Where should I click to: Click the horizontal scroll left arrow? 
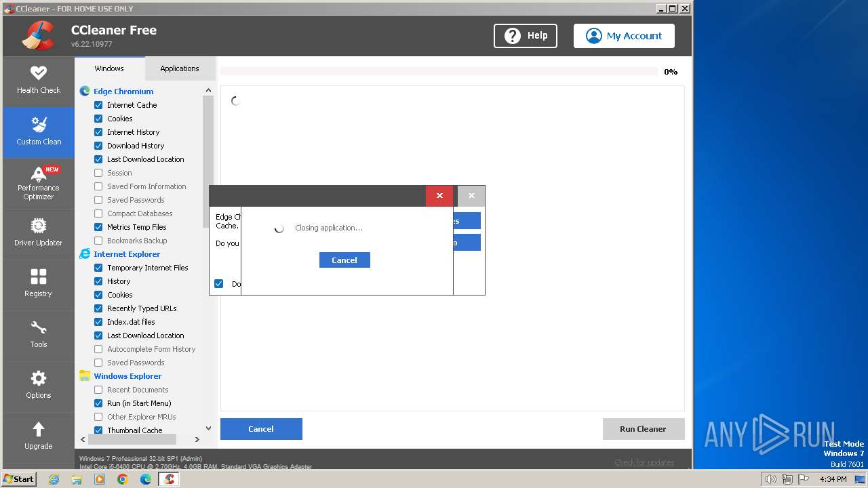[83, 439]
